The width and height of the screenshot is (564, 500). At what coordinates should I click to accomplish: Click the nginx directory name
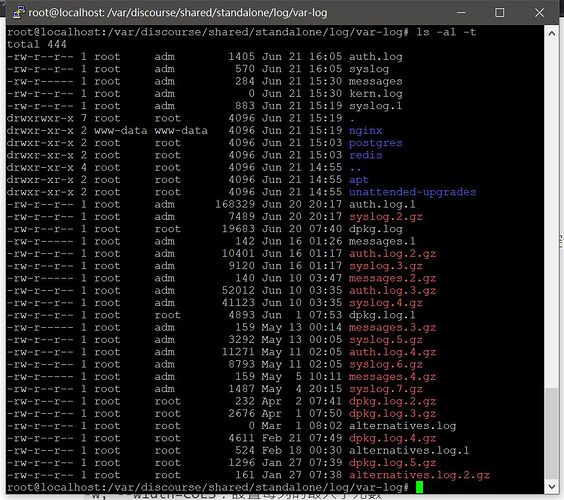point(365,131)
